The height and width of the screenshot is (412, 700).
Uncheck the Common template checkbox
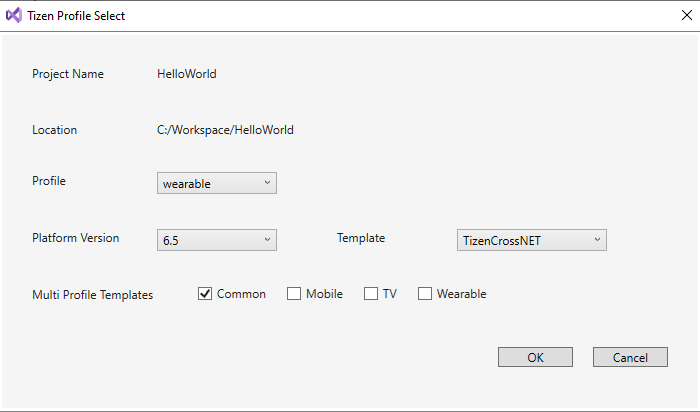point(205,294)
